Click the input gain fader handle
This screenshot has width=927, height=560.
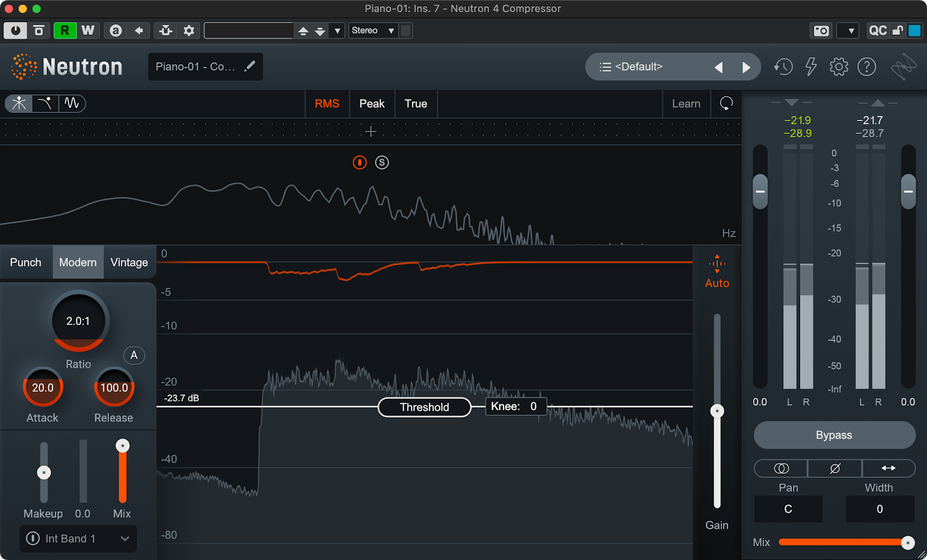click(x=760, y=192)
